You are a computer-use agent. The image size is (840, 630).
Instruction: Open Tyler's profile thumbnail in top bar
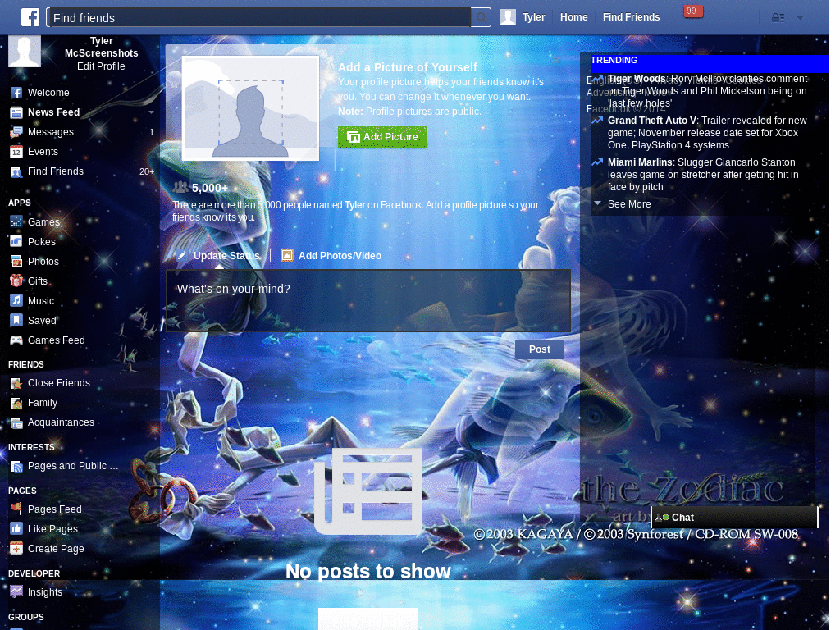[508, 17]
